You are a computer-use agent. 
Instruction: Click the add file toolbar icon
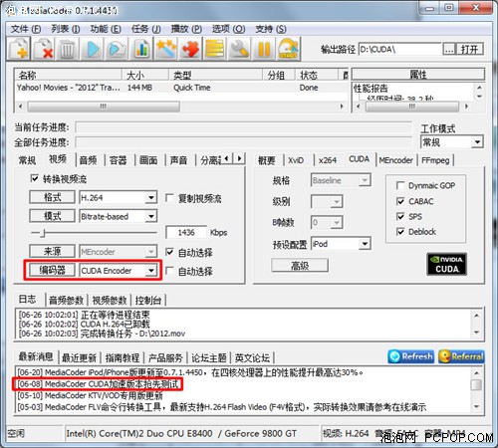tap(19, 49)
